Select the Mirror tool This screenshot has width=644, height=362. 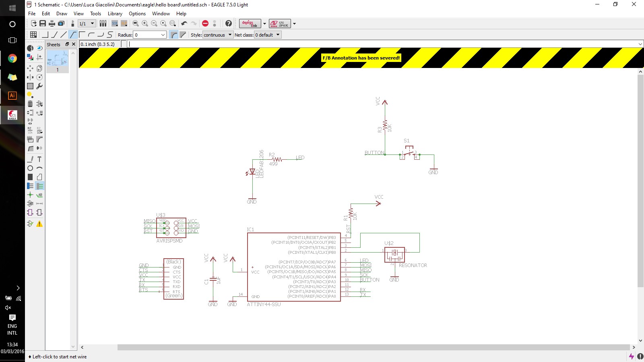point(30,77)
